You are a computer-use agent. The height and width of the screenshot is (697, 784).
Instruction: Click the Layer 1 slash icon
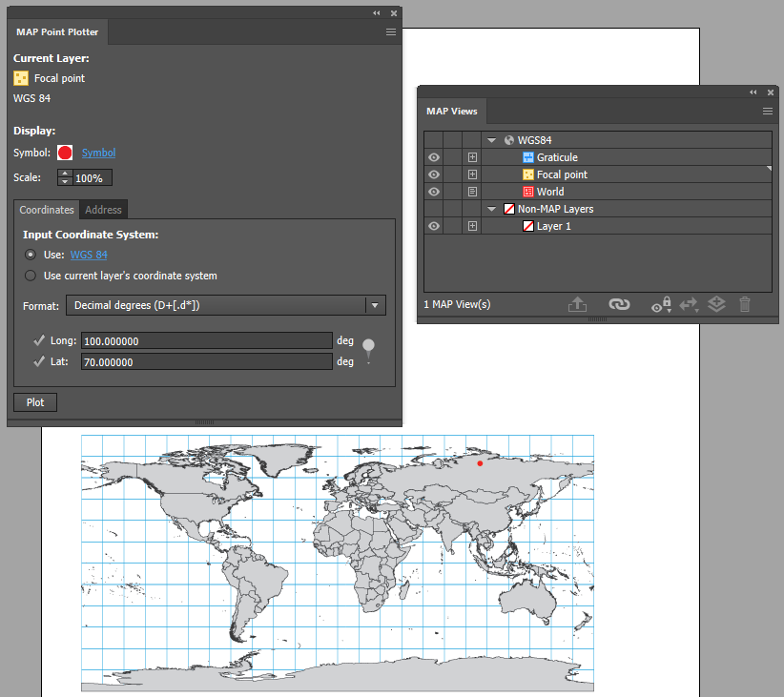(x=528, y=226)
